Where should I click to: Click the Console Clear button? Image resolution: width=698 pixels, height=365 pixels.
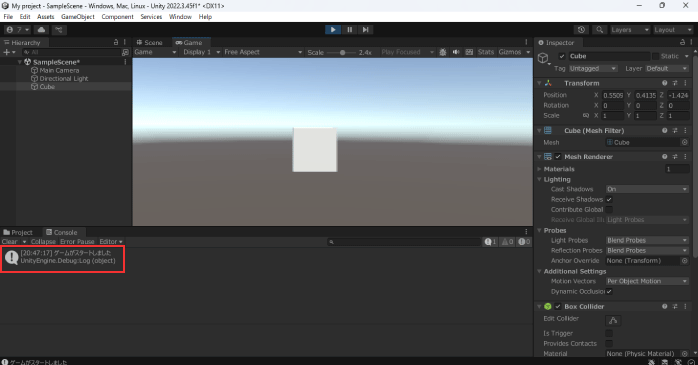9,241
